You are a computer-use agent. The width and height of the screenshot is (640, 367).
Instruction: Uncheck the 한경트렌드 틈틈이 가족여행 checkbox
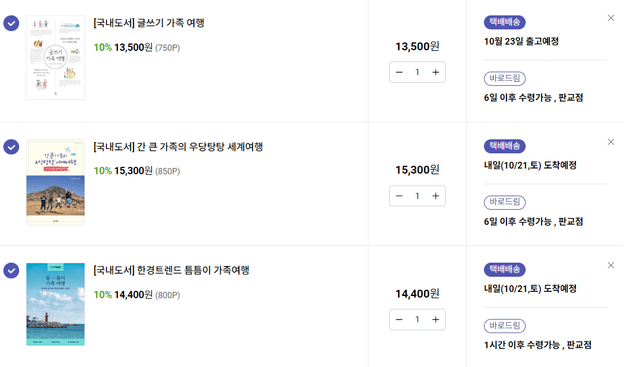click(11, 270)
